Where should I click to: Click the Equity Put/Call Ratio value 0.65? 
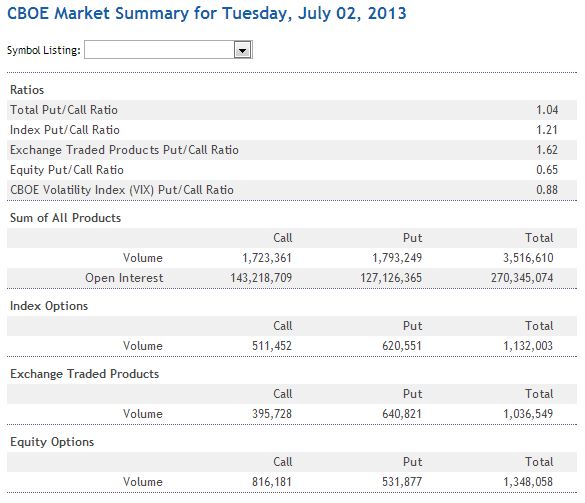[547, 170]
